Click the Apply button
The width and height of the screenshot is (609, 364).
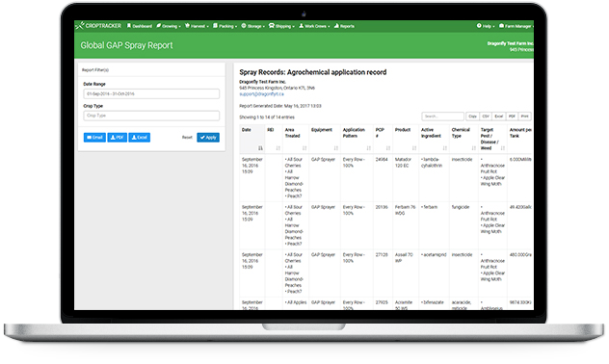click(208, 138)
